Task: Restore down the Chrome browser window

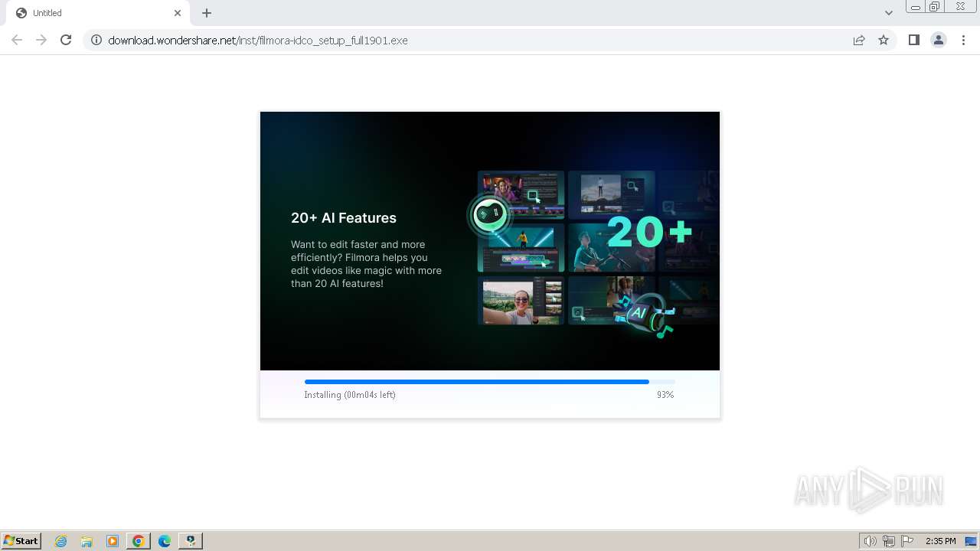Action: coord(935,7)
